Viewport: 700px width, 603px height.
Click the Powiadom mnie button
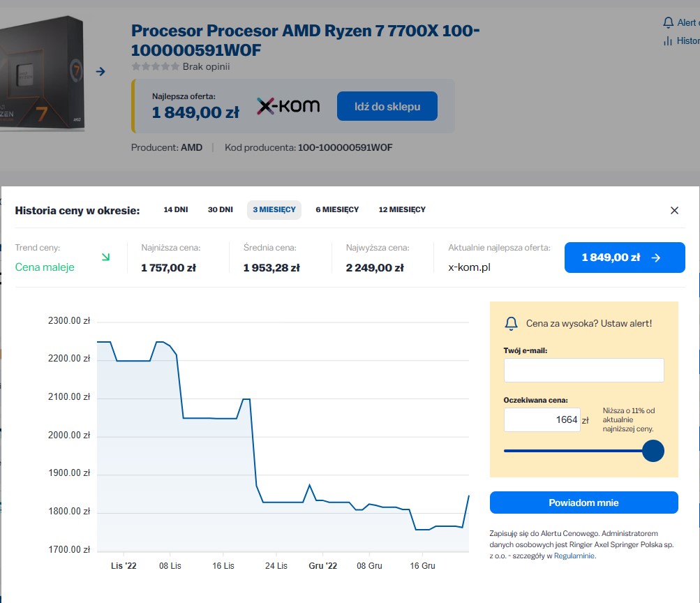584,502
